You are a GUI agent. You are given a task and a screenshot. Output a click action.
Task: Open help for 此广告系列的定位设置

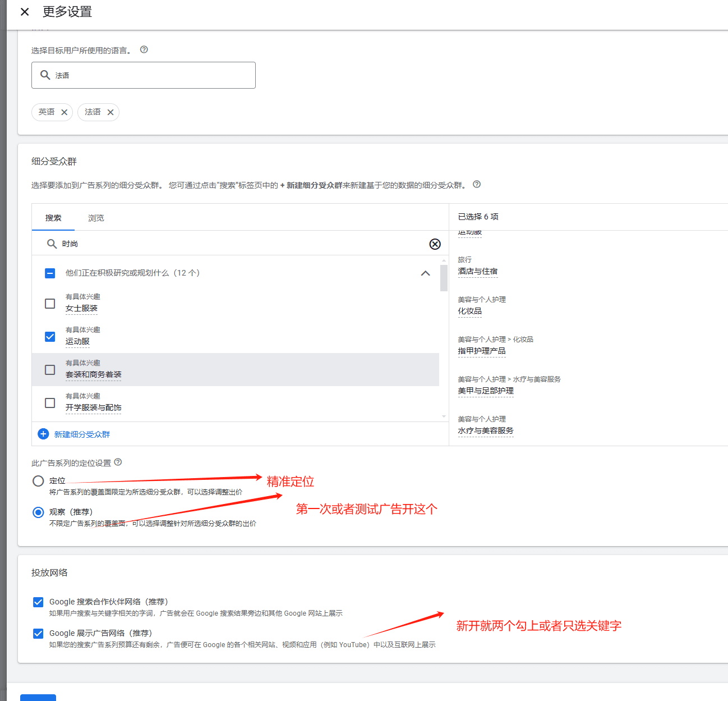(118, 462)
